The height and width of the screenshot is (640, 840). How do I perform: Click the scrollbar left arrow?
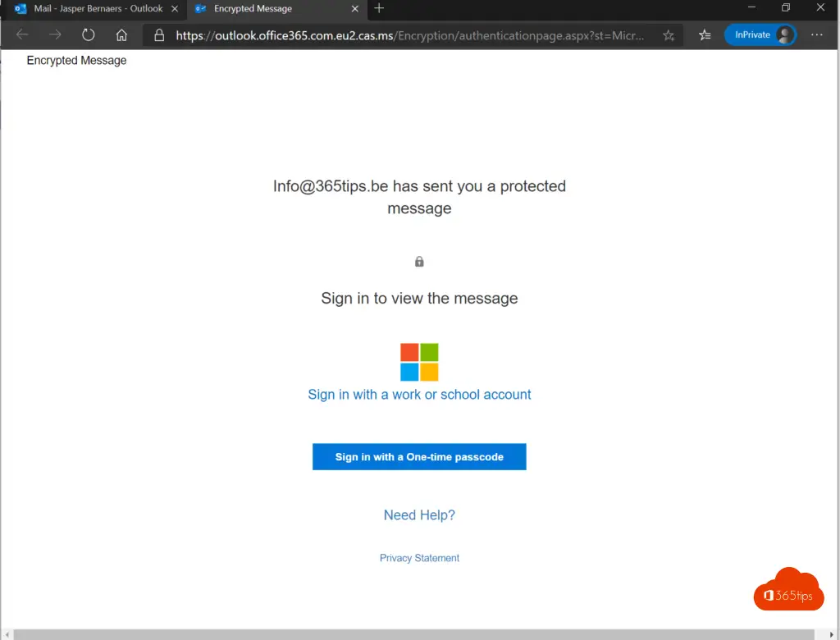click(x=7, y=634)
